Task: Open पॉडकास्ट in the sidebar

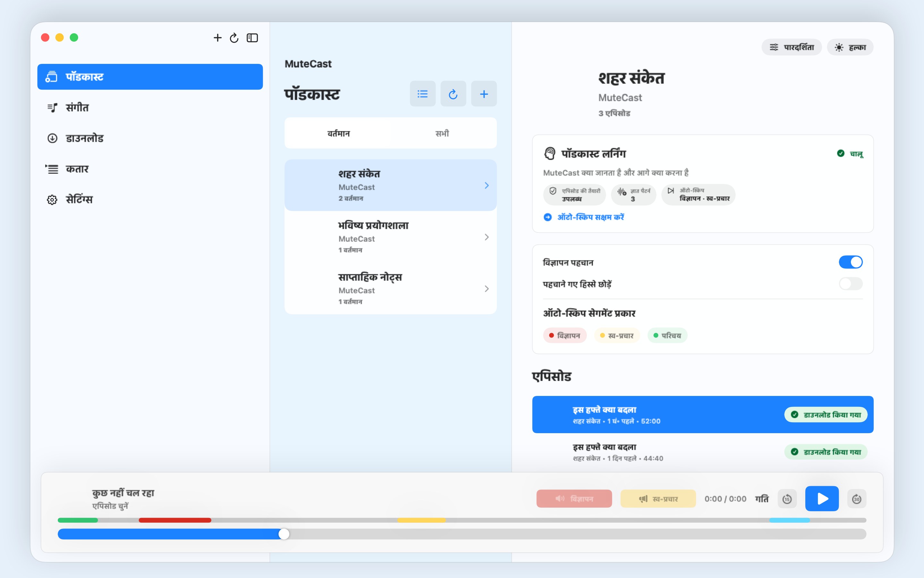Action: point(150,77)
